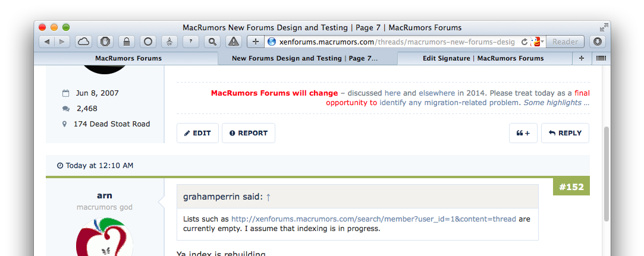644x256 pixels.
Task: Switch to the Edit Signature tab
Action: click(483, 58)
